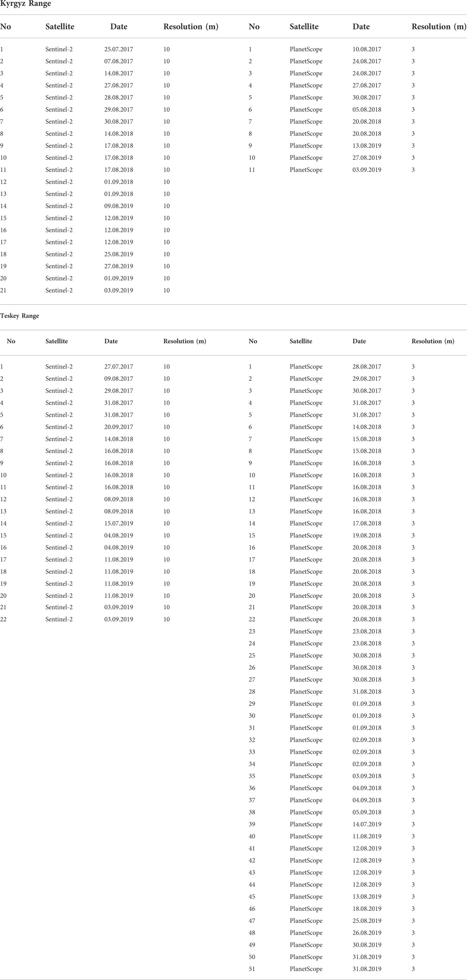Select the date cell 07.08.2017
Image resolution: width=467 pixels, height=980 pixels.
pos(119,61)
